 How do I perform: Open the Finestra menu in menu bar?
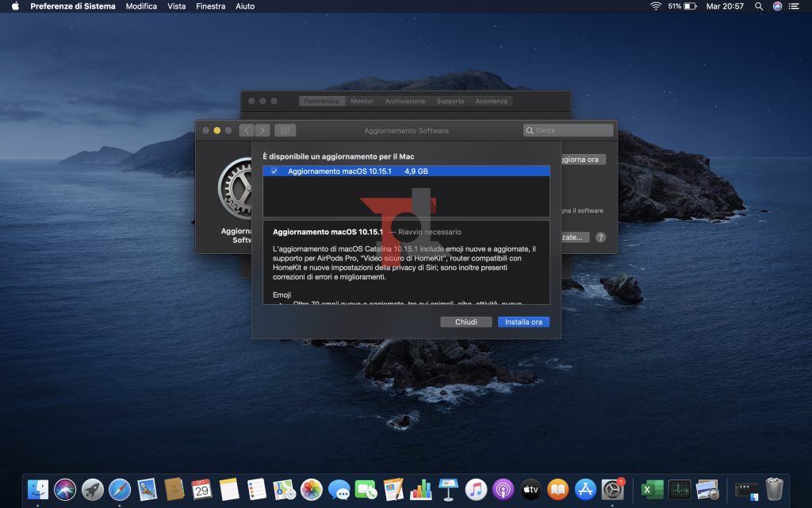point(211,6)
